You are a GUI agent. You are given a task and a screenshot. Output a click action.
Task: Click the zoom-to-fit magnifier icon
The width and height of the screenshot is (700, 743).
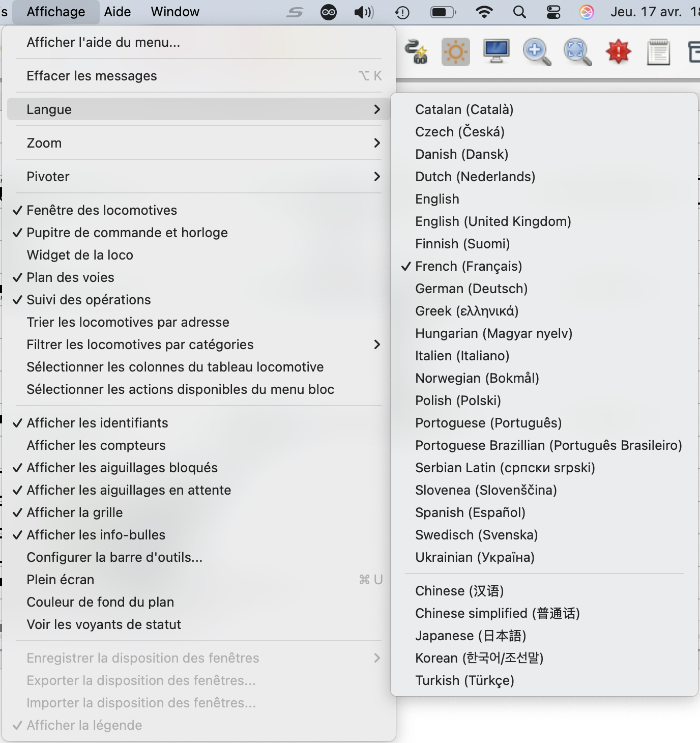577,52
